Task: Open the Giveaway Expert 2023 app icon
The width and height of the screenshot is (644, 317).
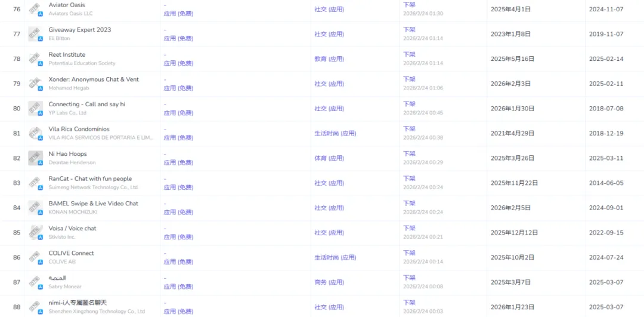Action: [x=35, y=34]
